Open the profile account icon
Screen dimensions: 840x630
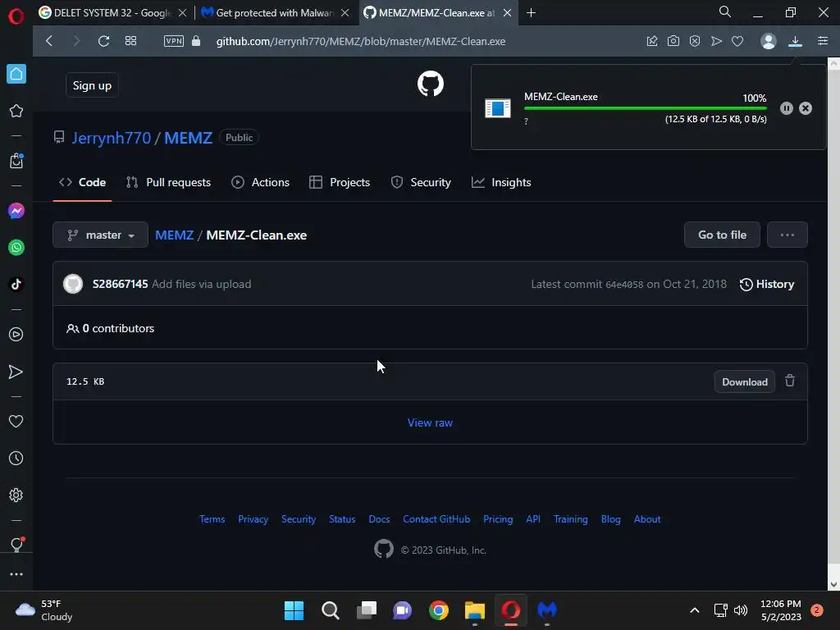pyautogui.click(x=768, y=41)
